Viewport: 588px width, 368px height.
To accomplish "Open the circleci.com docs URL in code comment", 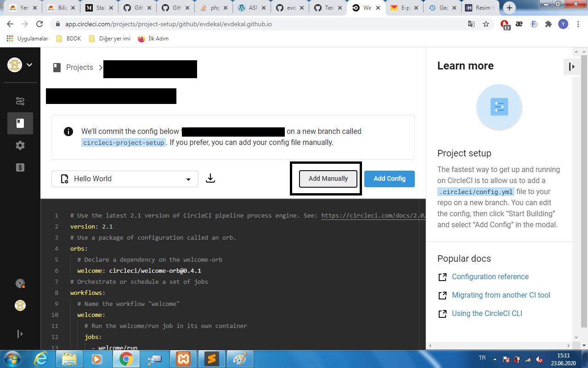I will coord(373,215).
